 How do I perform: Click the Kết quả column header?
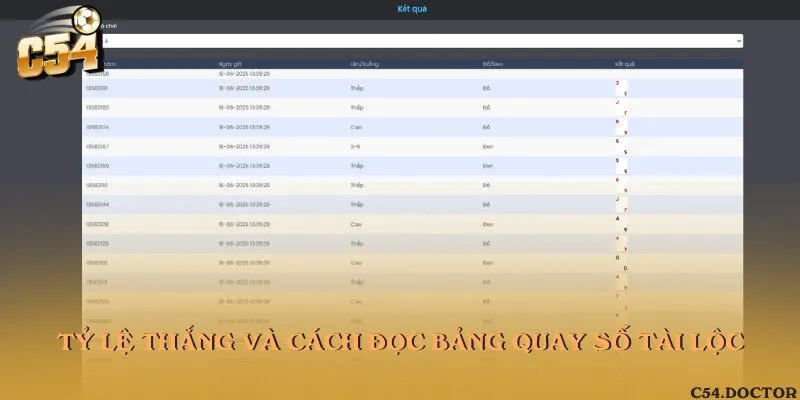coord(625,63)
